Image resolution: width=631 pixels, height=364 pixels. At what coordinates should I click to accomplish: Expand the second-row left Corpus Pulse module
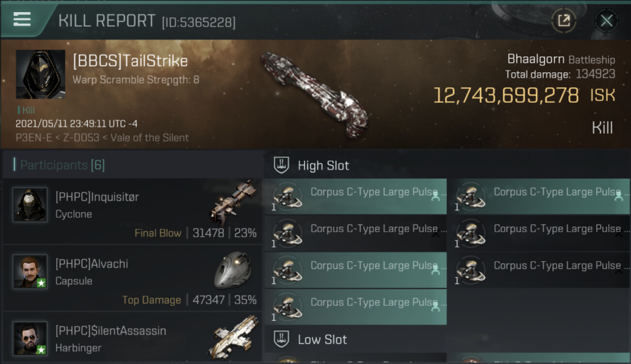coord(435,234)
